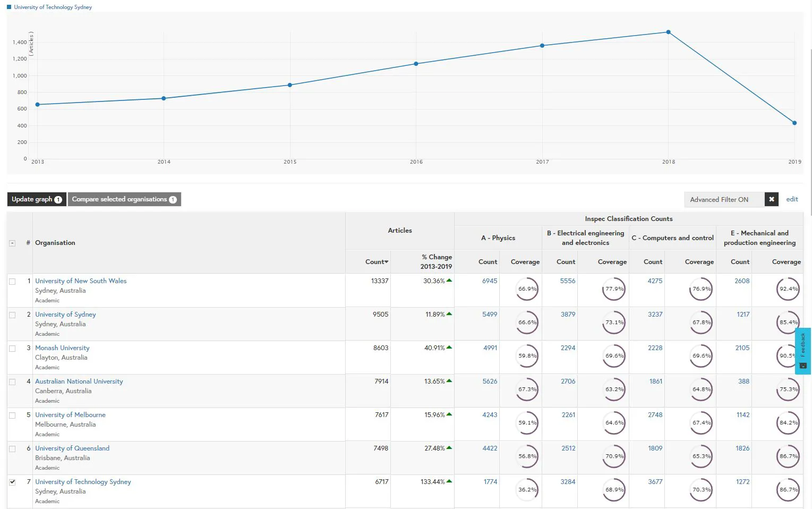
Task: Tick the Monash University row checkbox
Action: tap(12, 349)
